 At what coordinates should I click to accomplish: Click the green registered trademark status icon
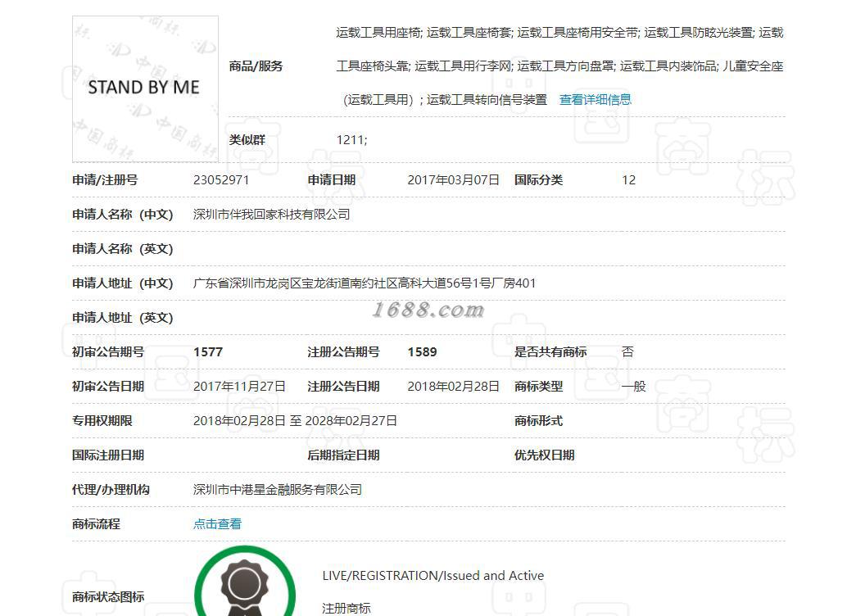click(x=245, y=582)
